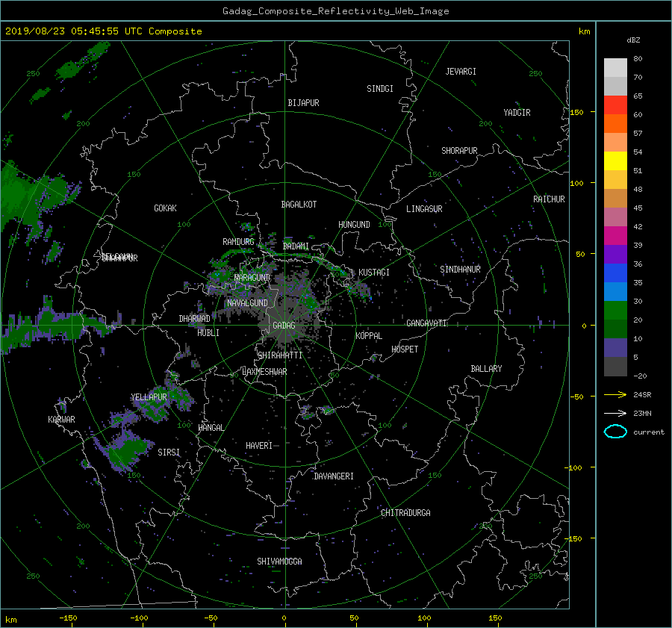Viewport: 672px width, 628px height.
Task: Click the SHORAPUR label
Action: pos(459,151)
